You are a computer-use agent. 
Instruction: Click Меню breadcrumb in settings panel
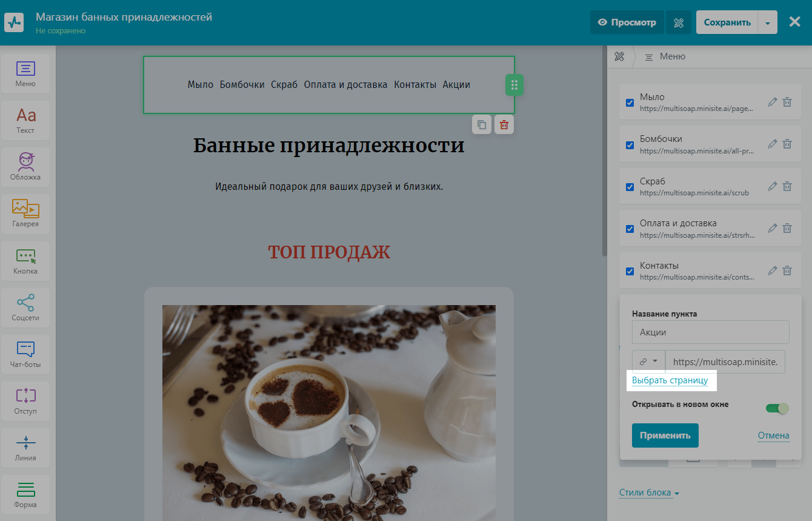pos(665,56)
